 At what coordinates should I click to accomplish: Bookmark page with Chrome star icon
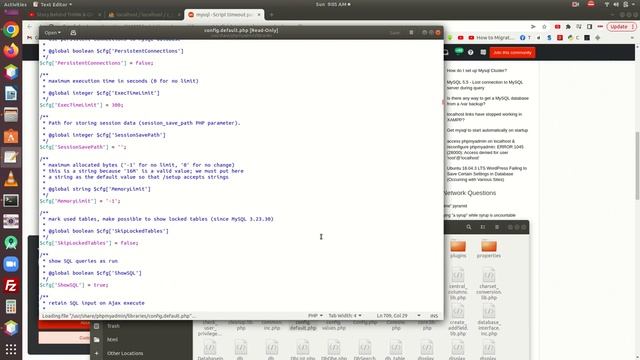point(544,27)
